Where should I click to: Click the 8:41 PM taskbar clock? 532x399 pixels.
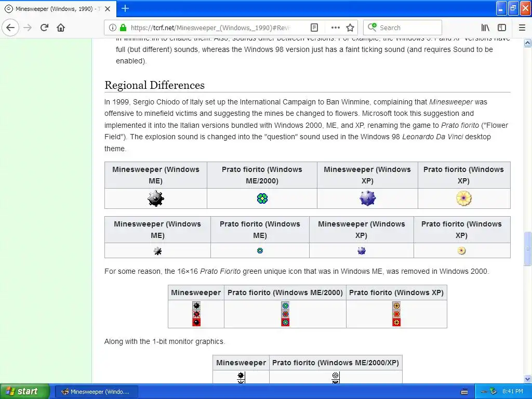coord(513,391)
